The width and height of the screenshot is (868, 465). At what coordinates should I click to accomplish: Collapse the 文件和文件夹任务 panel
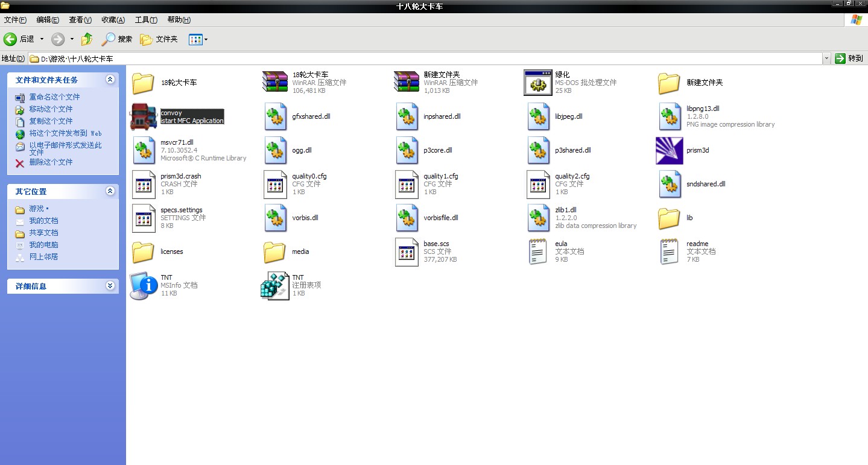coord(110,80)
